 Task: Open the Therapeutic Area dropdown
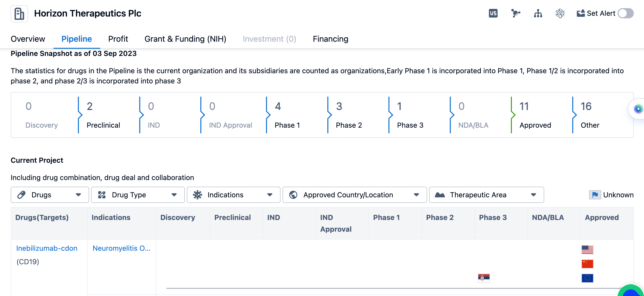point(486,195)
